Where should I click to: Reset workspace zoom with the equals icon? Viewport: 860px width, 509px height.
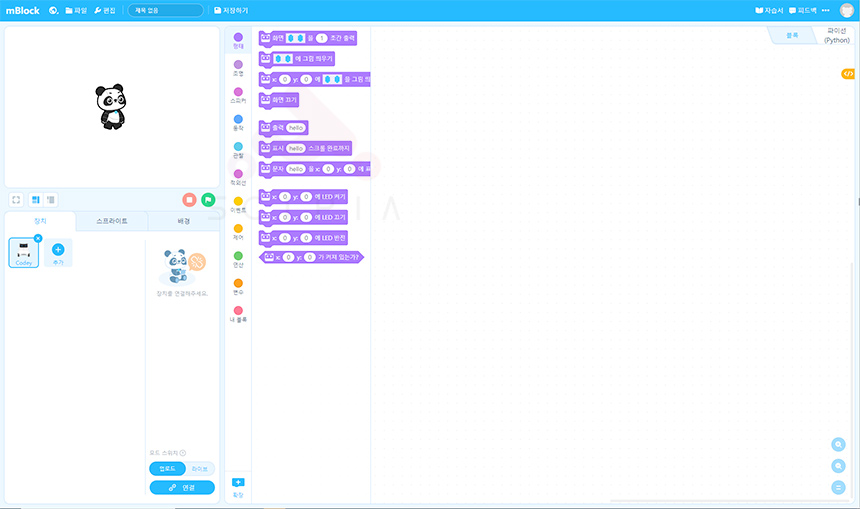(838, 487)
